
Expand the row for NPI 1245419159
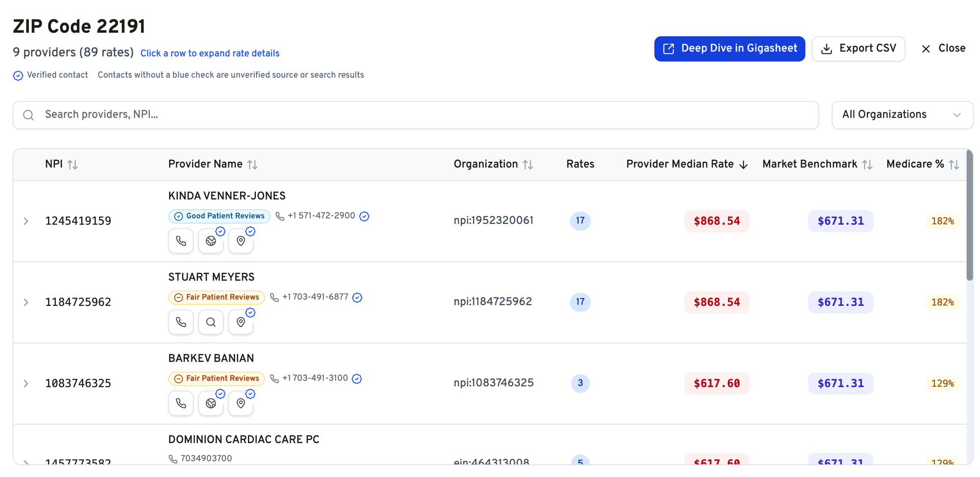pos(26,221)
